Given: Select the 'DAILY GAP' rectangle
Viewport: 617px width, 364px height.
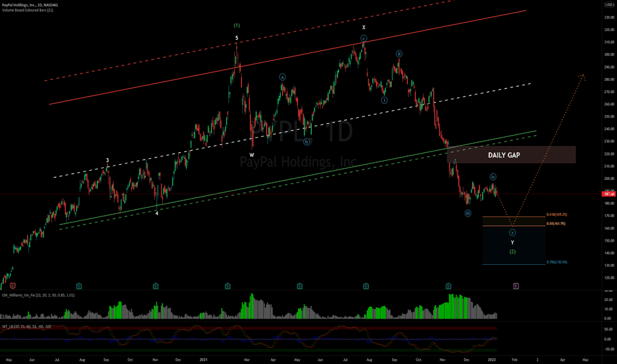Looking at the screenshot, I should pos(511,155).
